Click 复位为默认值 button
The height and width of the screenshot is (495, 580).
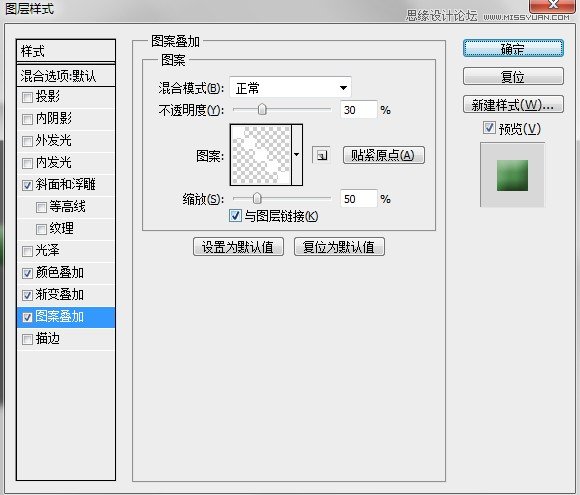point(339,247)
